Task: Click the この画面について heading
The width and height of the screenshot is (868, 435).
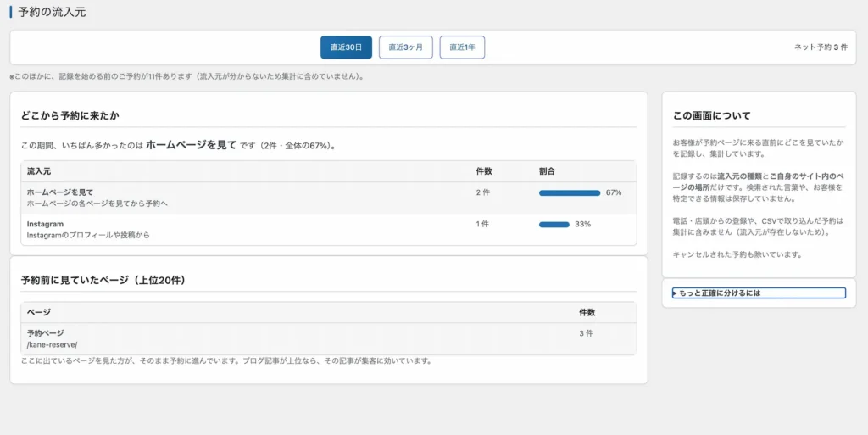Action: pyautogui.click(x=712, y=115)
